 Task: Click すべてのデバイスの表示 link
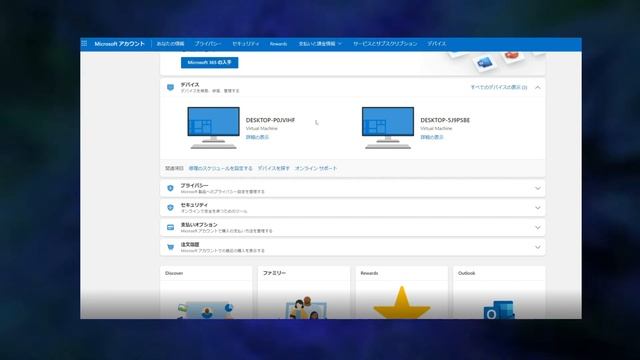tap(499, 87)
